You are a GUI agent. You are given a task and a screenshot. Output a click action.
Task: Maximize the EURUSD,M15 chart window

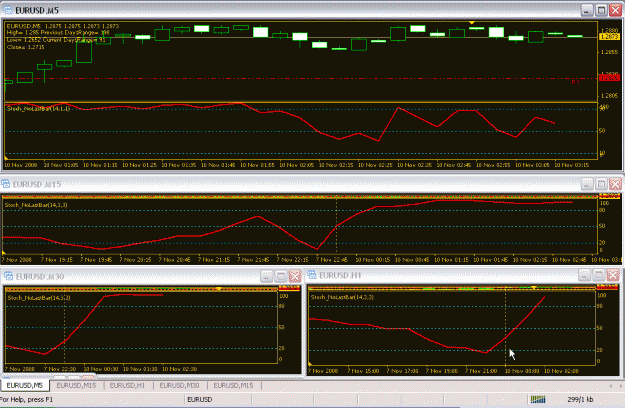tap(601, 184)
